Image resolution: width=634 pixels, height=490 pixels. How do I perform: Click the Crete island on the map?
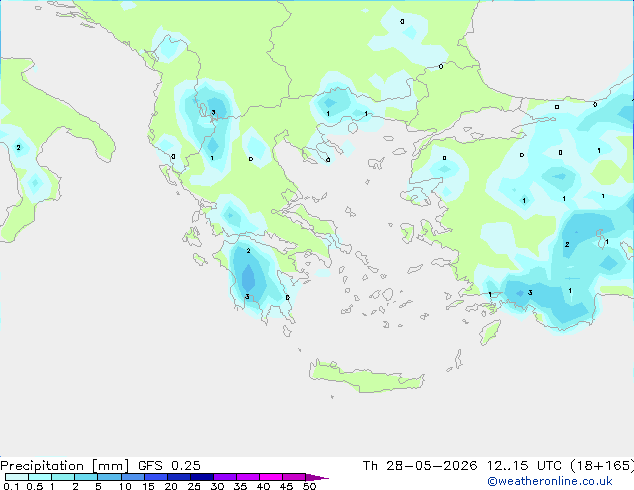[x=366, y=377]
